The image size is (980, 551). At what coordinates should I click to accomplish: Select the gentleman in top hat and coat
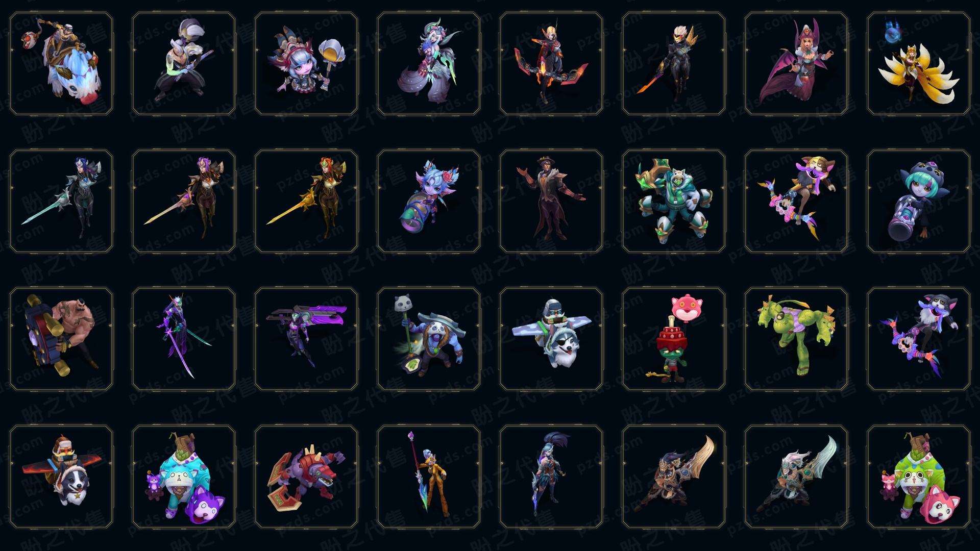551,201
